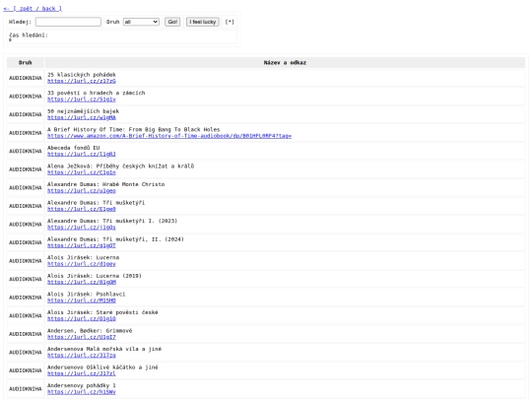The width and height of the screenshot is (532, 399).
Task: Select title '33 pověstí o hradech a zámcích'
Action: [x=96, y=93]
